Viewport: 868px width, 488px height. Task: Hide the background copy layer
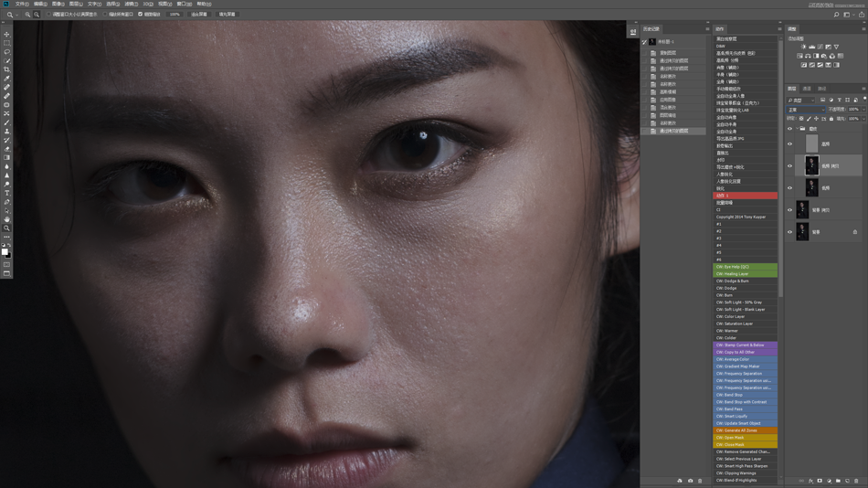pyautogui.click(x=790, y=210)
